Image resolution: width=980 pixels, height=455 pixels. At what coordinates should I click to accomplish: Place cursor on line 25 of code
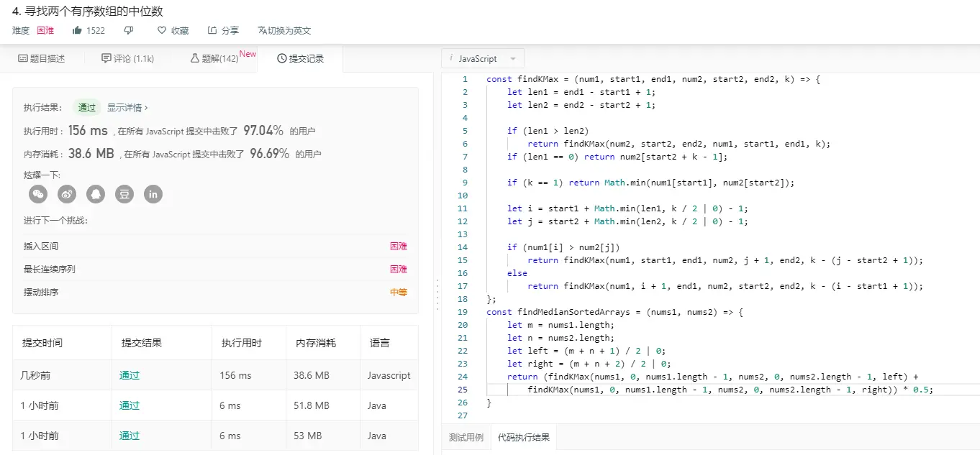point(730,390)
